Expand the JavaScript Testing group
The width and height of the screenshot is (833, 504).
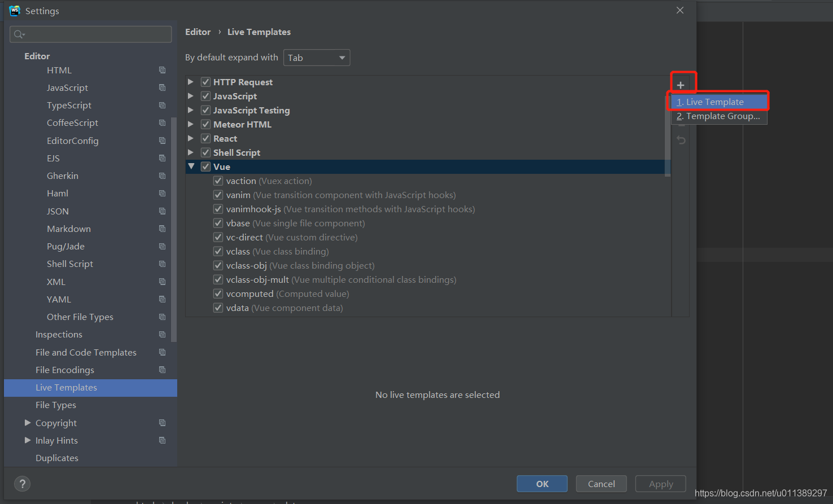pyautogui.click(x=191, y=110)
